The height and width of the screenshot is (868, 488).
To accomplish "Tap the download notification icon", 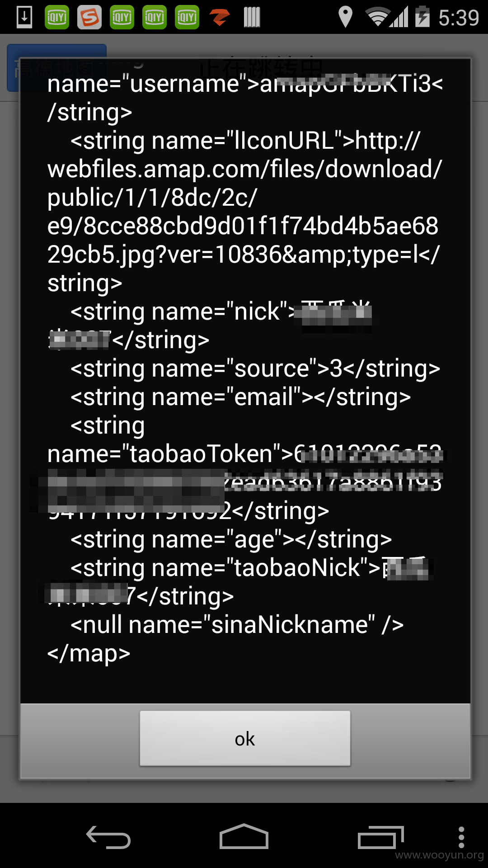I will (24, 17).
